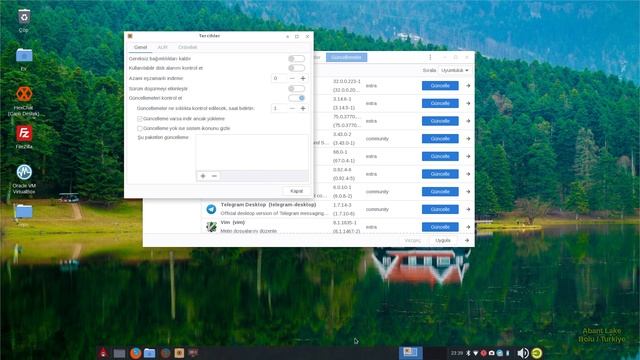
Task: Open details arrow for version 0.92.4-6 row
Action: click(x=468, y=174)
